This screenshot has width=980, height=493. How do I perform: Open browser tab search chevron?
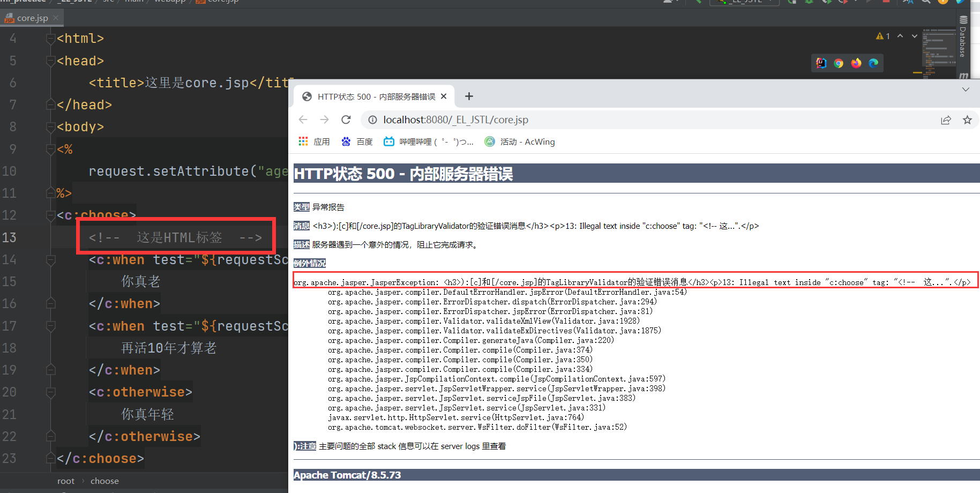click(966, 89)
